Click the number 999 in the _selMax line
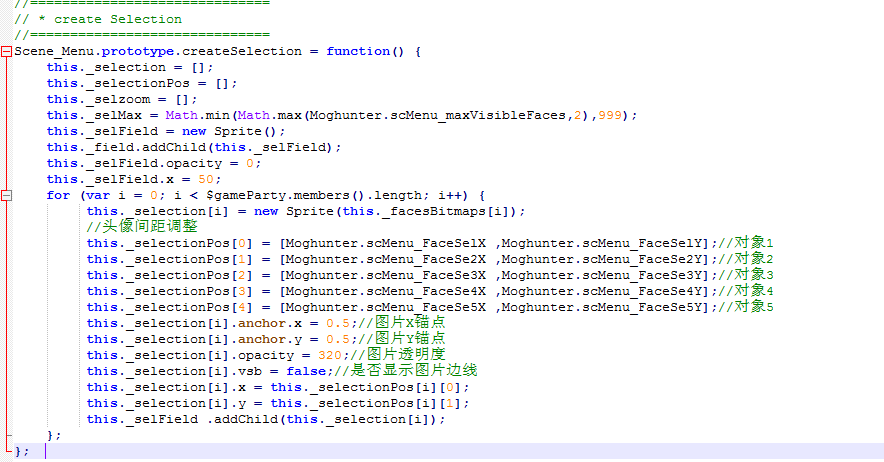This screenshot has width=884, height=462. tap(610, 115)
